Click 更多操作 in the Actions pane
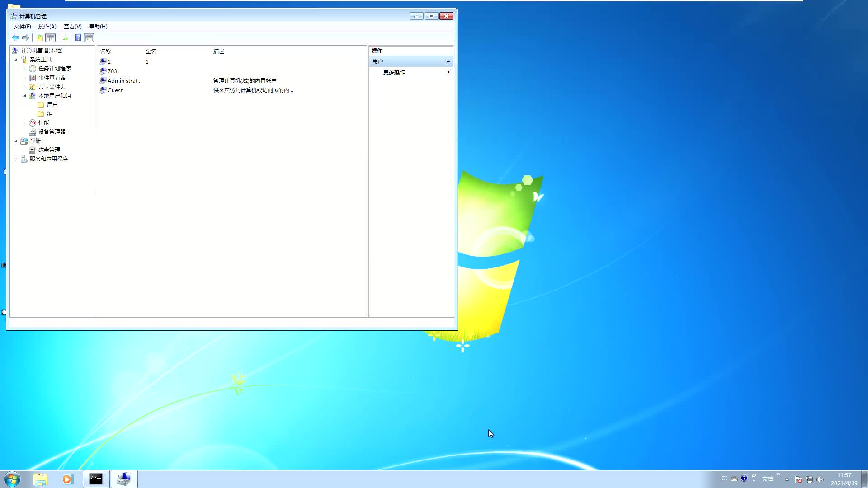Image resolution: width=868 pixels, height=488 pixels. (x=393, y=72)
